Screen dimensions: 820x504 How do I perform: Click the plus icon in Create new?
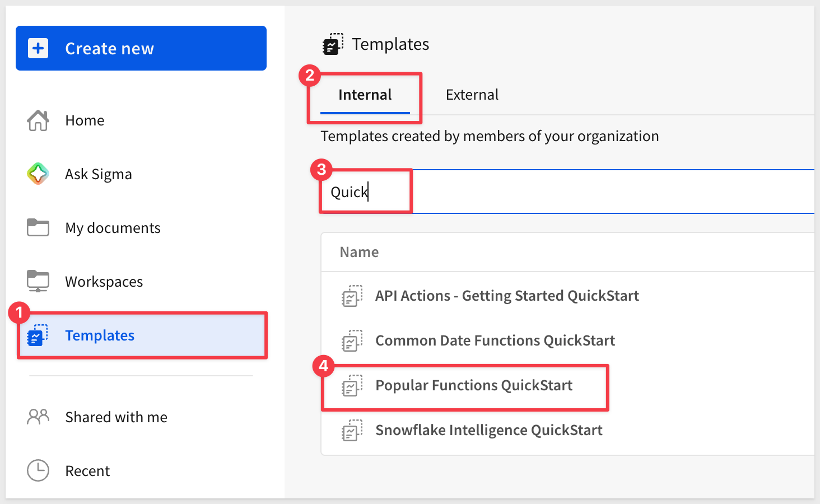[x=38, y=49]
